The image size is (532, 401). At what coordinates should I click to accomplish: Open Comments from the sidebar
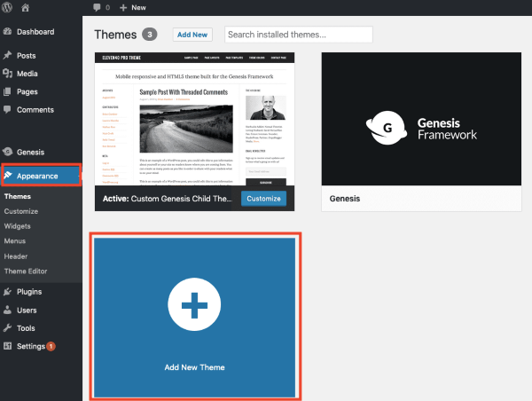pos(35,109)
